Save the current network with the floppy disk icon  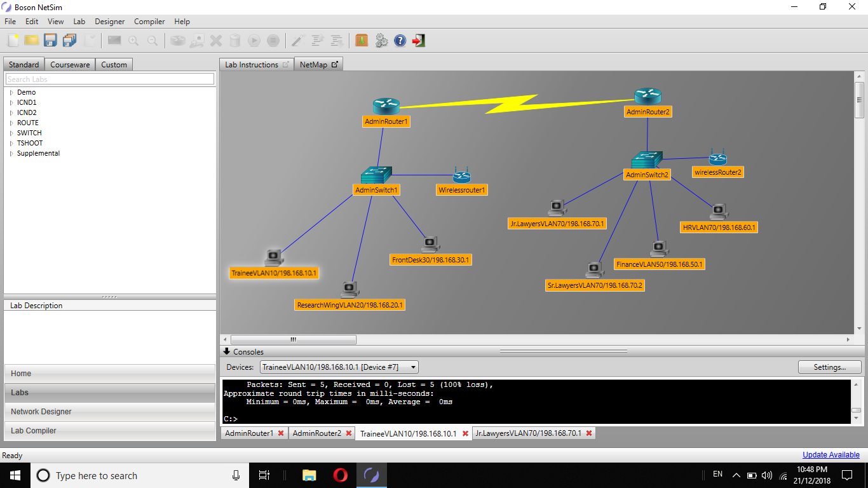click(x=50, y=40)
